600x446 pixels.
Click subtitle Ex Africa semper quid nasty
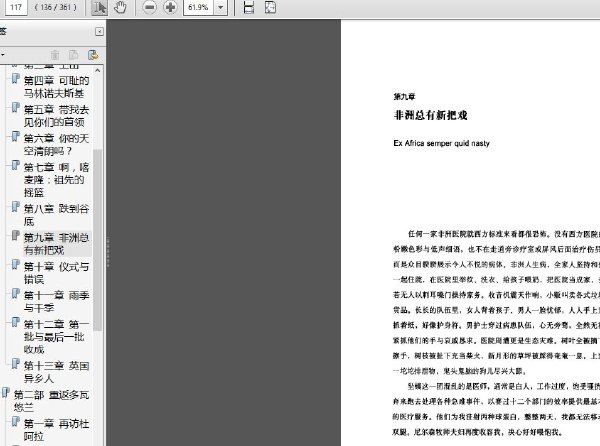point(441,143)
